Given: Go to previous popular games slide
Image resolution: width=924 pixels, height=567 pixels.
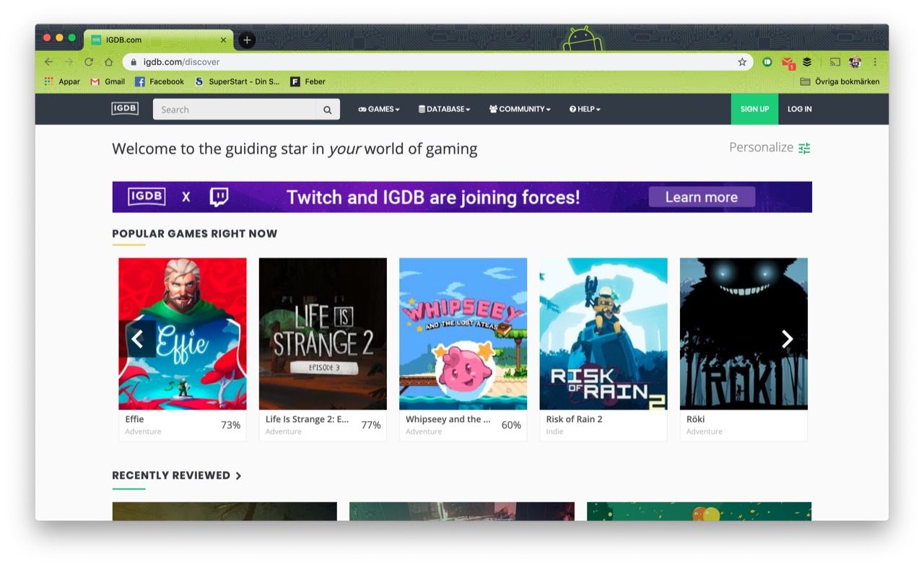Looking at the screenshot, I should (x=138, y=339).
